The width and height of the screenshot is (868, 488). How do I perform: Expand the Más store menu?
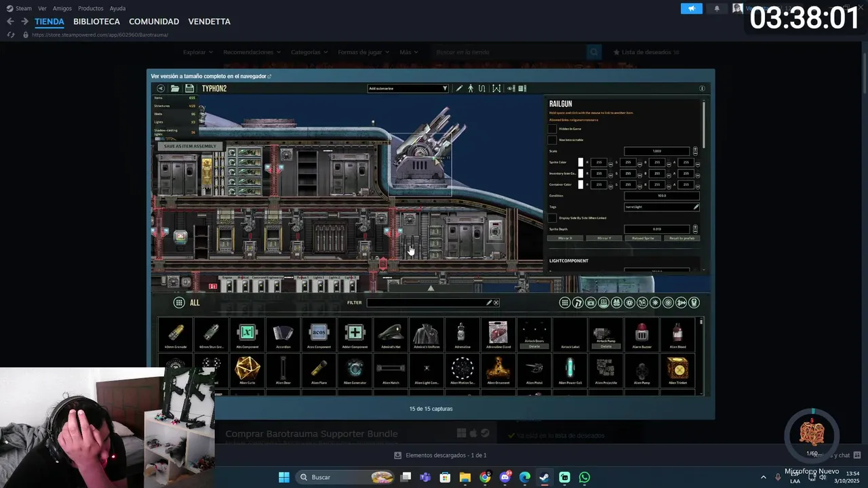[x=409, y=52]
